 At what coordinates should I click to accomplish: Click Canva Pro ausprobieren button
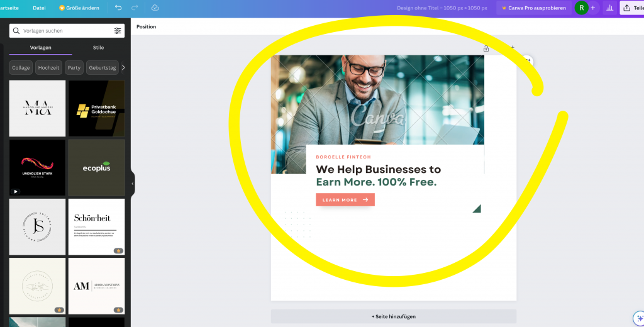534,8
